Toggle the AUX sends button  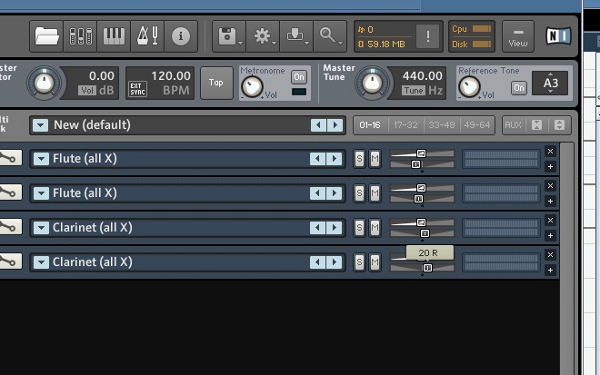click(513, 125)
